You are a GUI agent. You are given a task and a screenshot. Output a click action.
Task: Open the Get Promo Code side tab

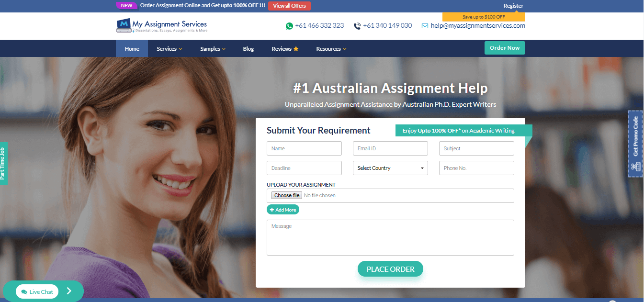[635, 144]
